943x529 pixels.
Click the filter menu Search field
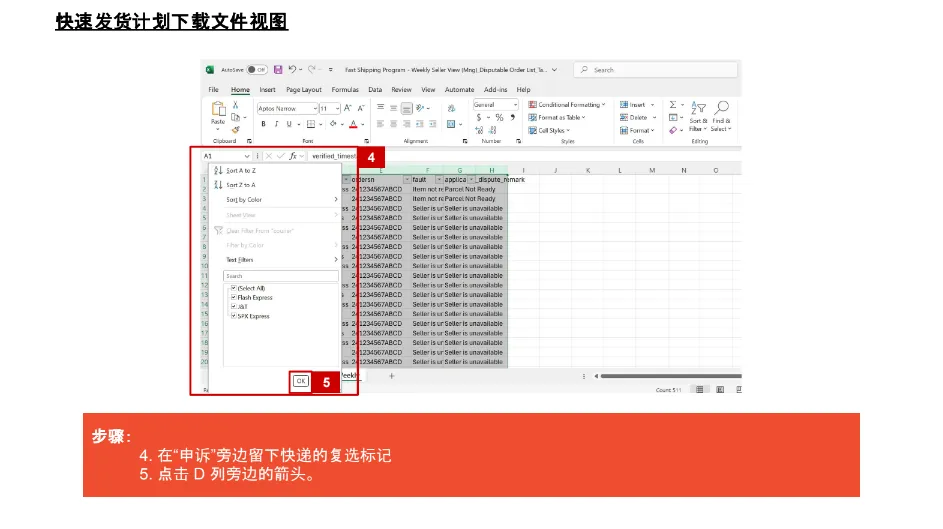pos(281,276)
